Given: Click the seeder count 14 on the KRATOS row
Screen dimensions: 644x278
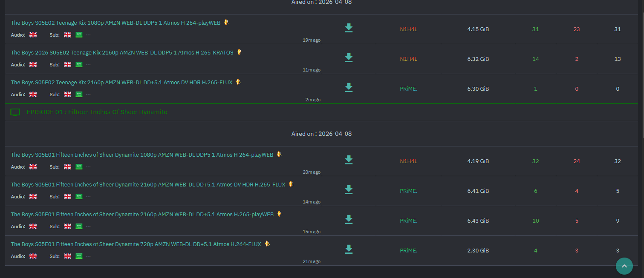Looking at the screenshot, I should [x=535, y=59].
